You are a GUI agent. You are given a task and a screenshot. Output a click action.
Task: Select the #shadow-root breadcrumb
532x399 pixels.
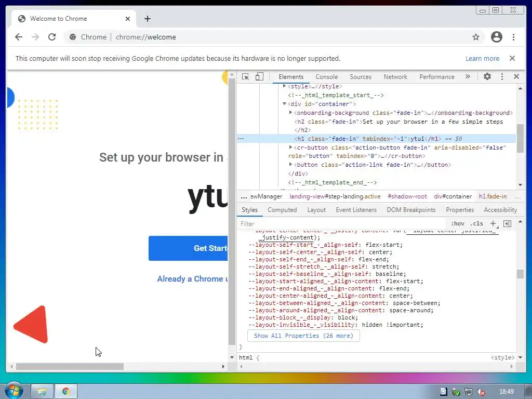click(407, 196)
